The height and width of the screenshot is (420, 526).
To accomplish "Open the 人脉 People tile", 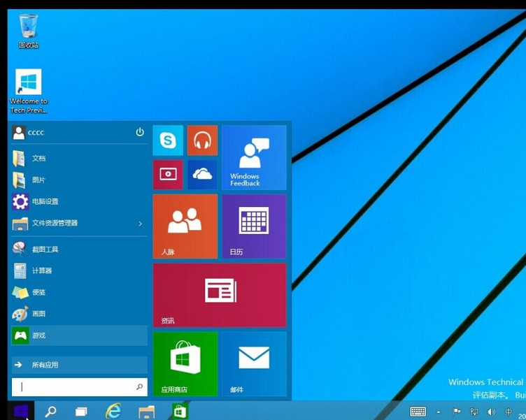I will click(x=185, y=226).
